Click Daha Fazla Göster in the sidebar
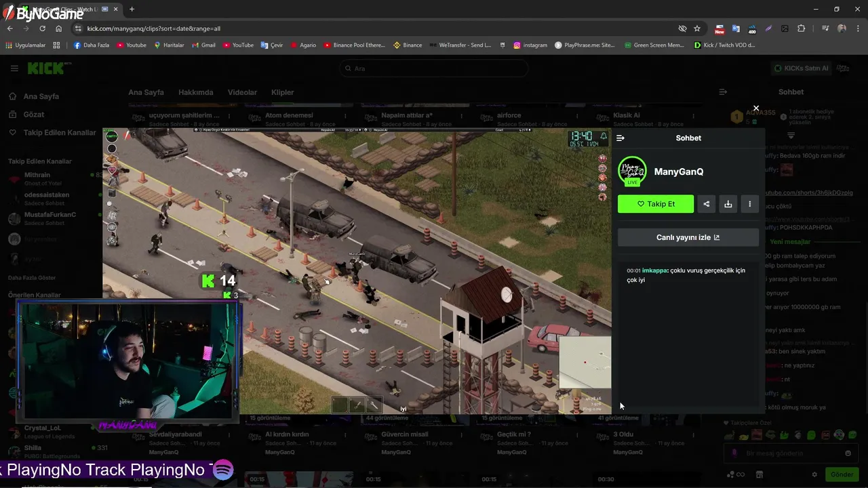Viewport: 868px width, 488px height. tap(32, 278)
